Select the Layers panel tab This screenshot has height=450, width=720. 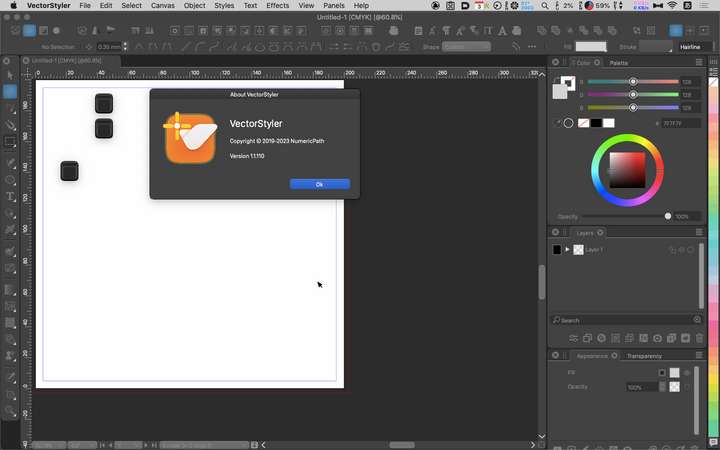(x=585, y=233)
